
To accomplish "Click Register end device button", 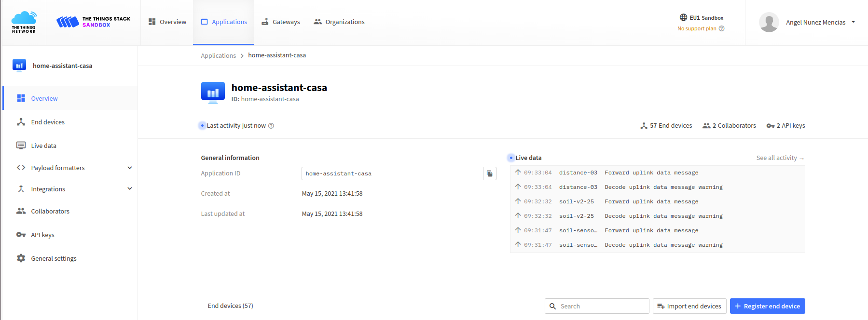I will click(x=767, y=306).
